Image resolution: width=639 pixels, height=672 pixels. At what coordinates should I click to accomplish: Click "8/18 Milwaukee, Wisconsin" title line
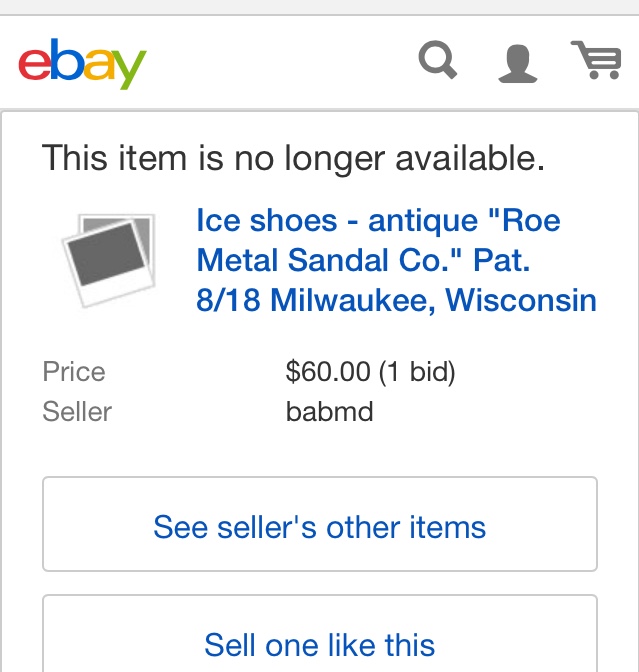(396, 300)
